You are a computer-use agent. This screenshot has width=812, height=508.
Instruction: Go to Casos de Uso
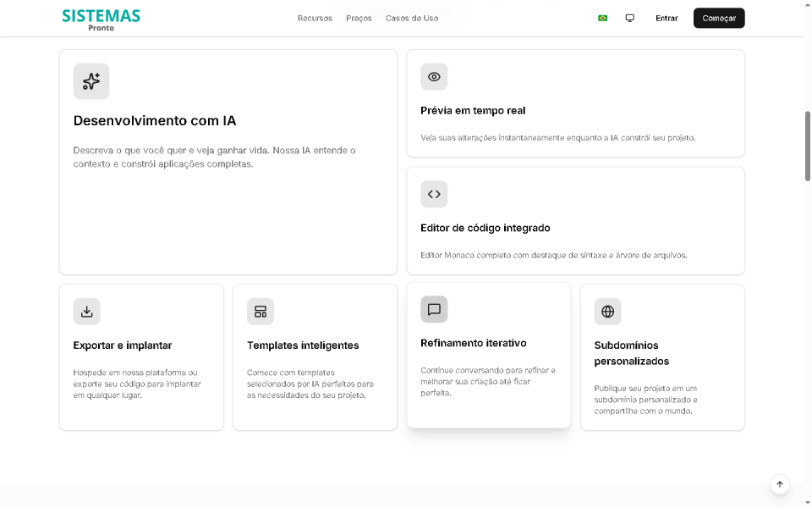coord(412,18)
